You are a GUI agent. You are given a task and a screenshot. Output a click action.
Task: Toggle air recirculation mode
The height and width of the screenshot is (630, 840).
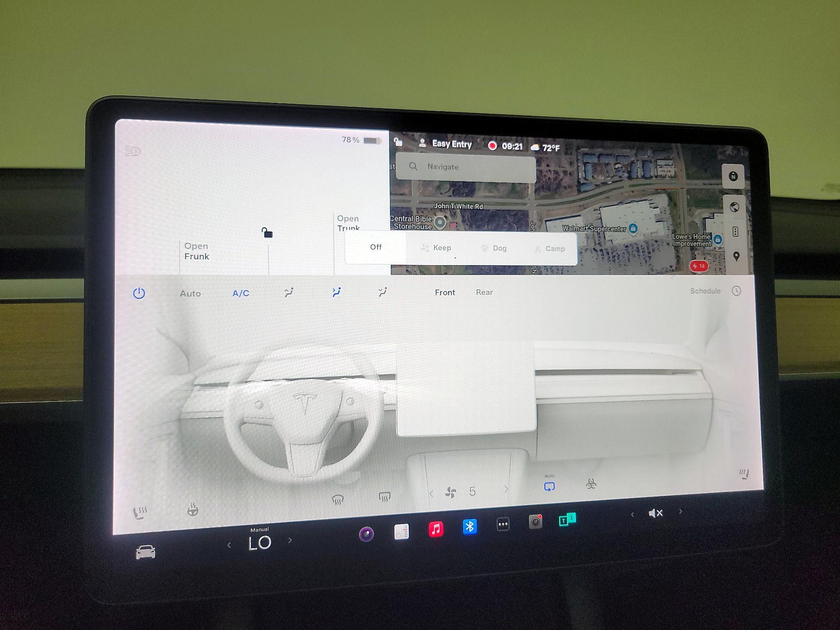pos(549,486)
